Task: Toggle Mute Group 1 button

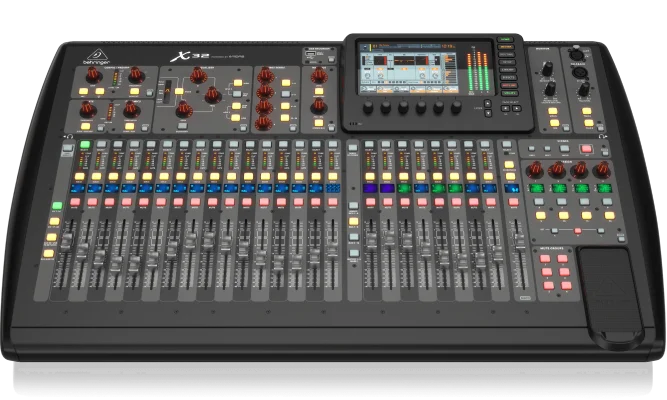Action: pos(544,259)
